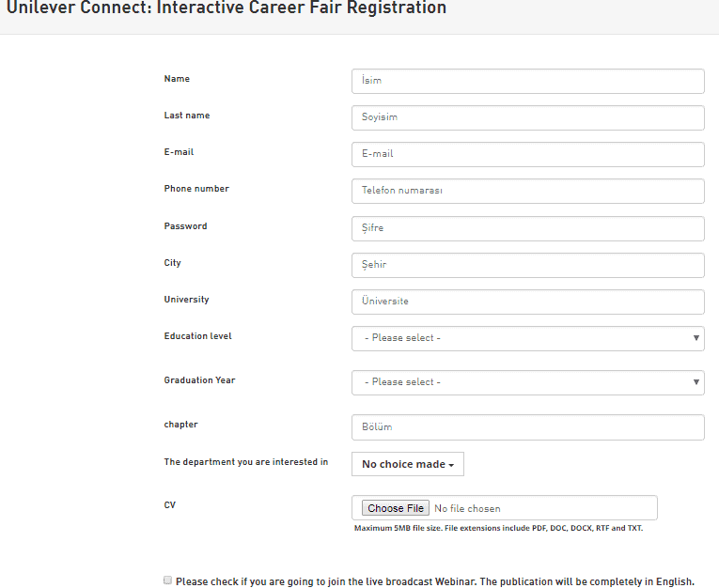Click the Unilever Connect registration heading
This screenshot has height=588, width=719.
click(x=227, y=9)
